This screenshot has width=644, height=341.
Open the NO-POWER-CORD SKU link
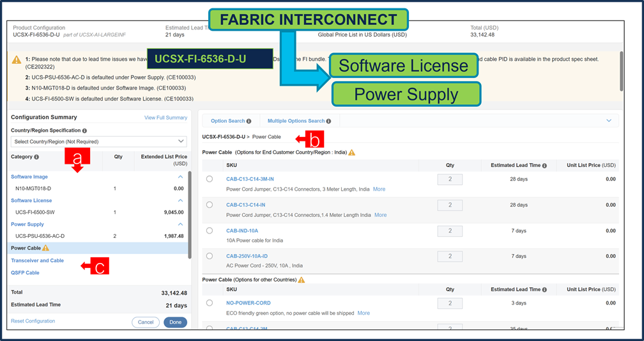(249, 303)
